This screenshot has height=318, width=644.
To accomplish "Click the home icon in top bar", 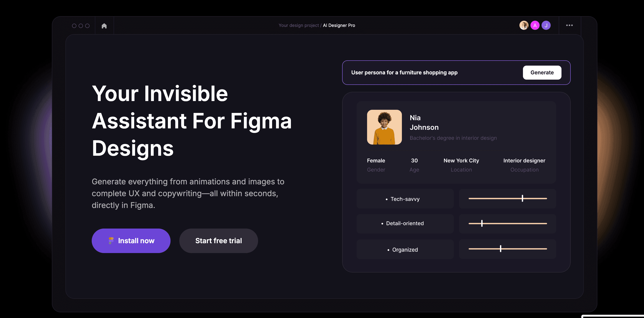I will coord(104,26).
